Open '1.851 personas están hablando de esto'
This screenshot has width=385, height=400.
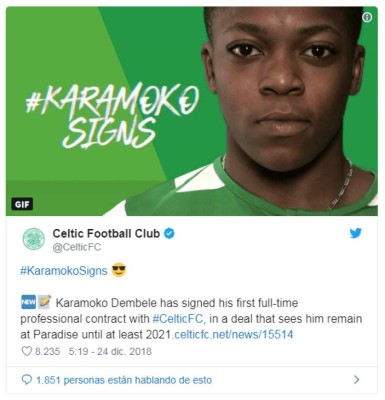coord(124,380)
